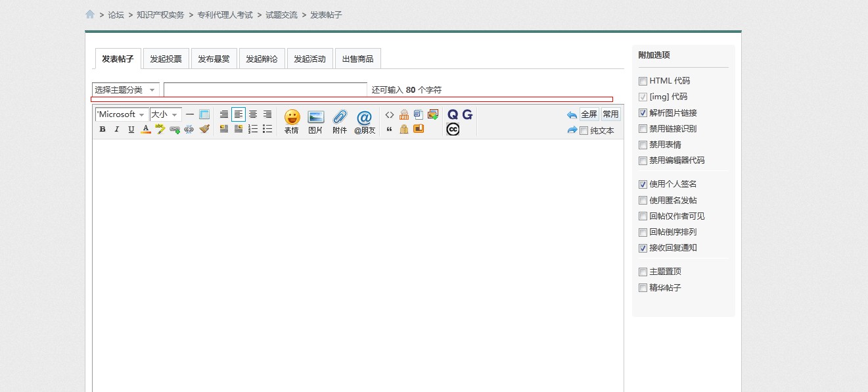868x392 pixels.
Task: Enable 回帖仅作者可见 option
Action: (x=643, y=216)
